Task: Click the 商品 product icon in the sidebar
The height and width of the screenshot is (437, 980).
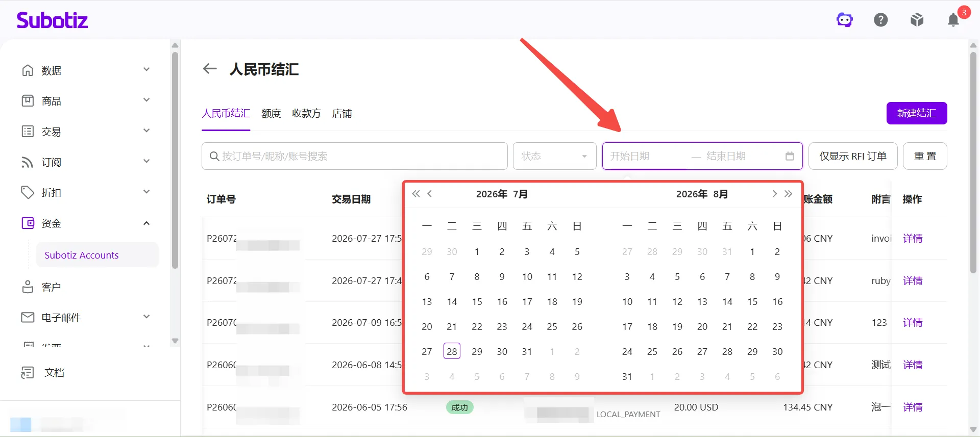Action: pos(28,101)
